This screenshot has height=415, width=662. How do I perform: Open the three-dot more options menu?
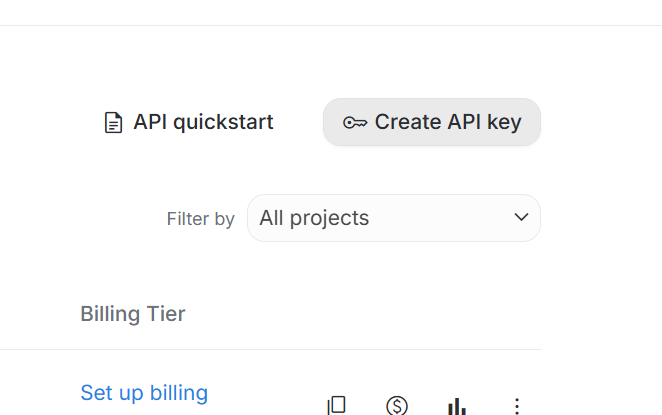[x=517, y=406]
